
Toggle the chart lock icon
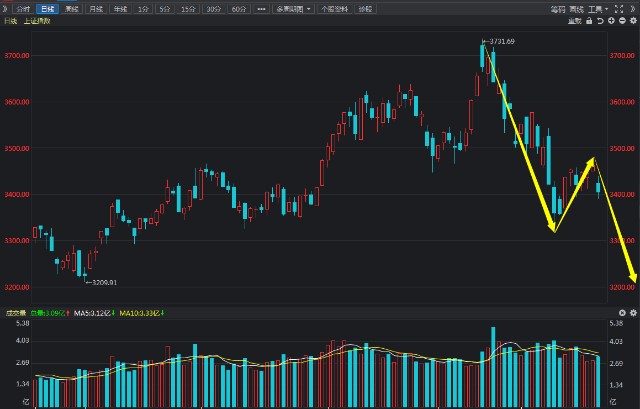tap(589, 21)
